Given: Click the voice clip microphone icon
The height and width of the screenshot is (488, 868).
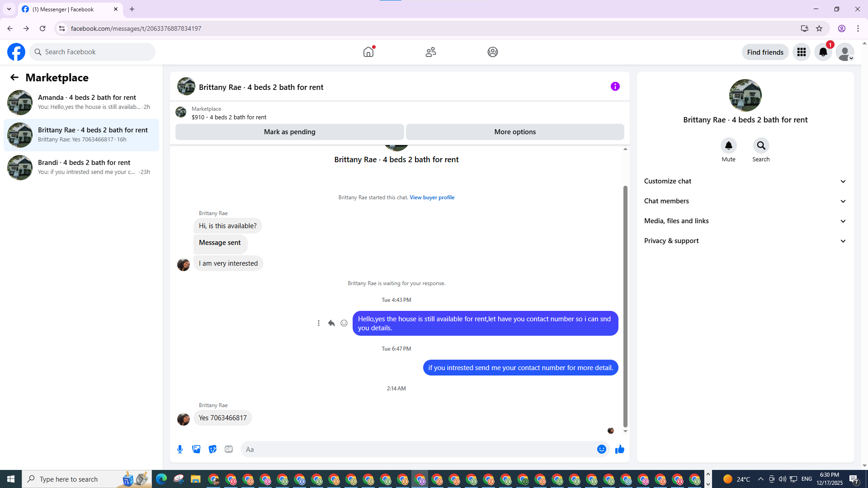Looking at the screenshot, I should pyautogui.click(x=180, y=449).
